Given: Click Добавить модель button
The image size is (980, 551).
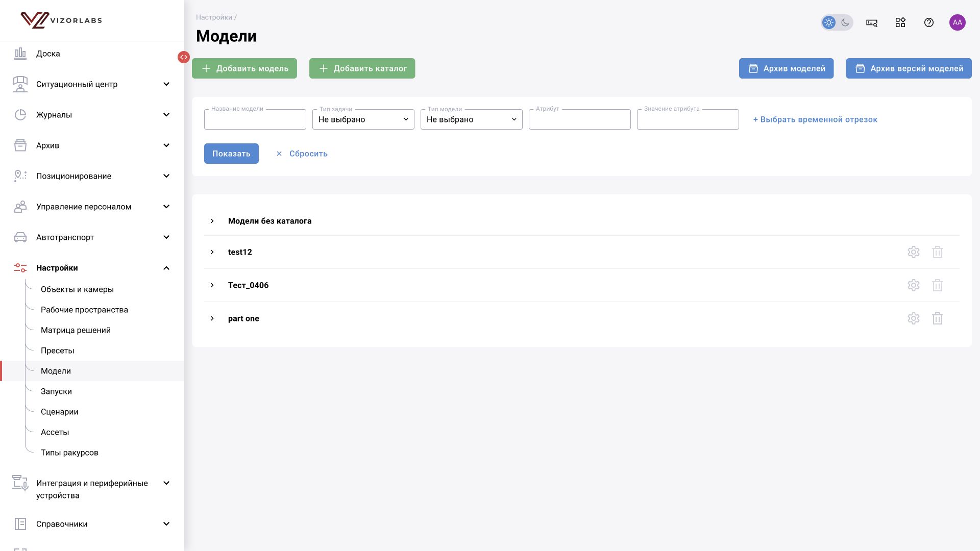Looking at the screenshot, I should [x=244, y=68].
